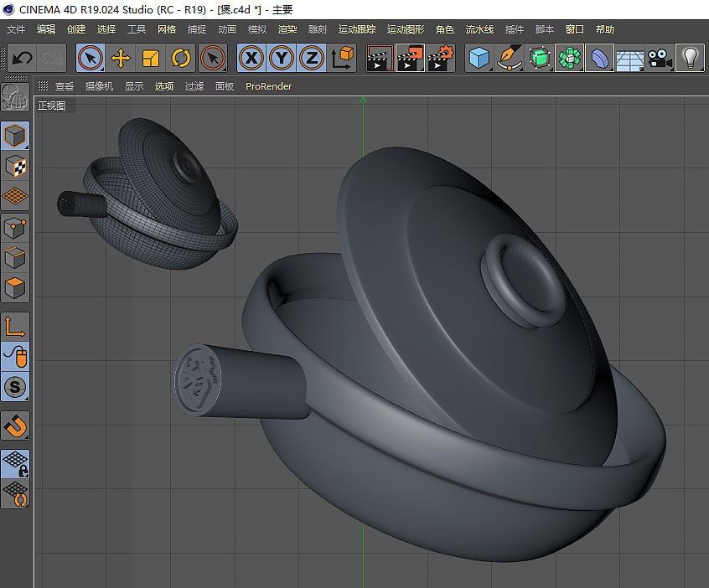Click the Planar Workplane icon
709x588 pixels.
pyautogui.click(x=15, y=494)
